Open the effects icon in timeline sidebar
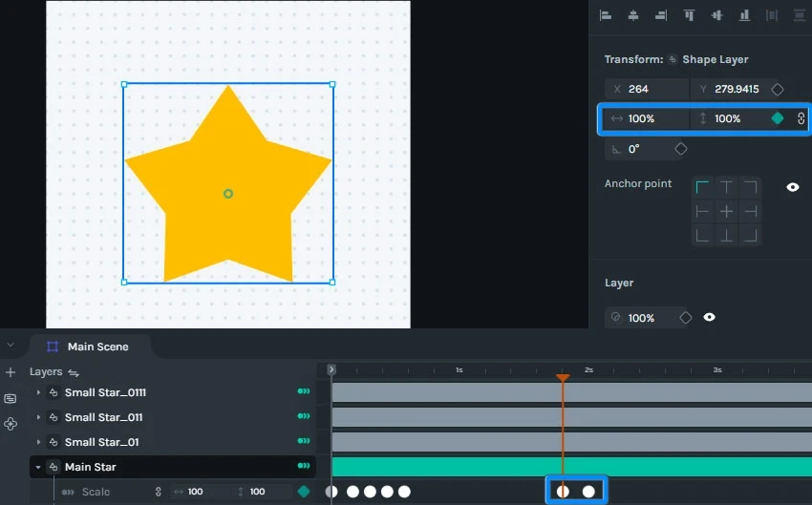 [x=11, y=424]
